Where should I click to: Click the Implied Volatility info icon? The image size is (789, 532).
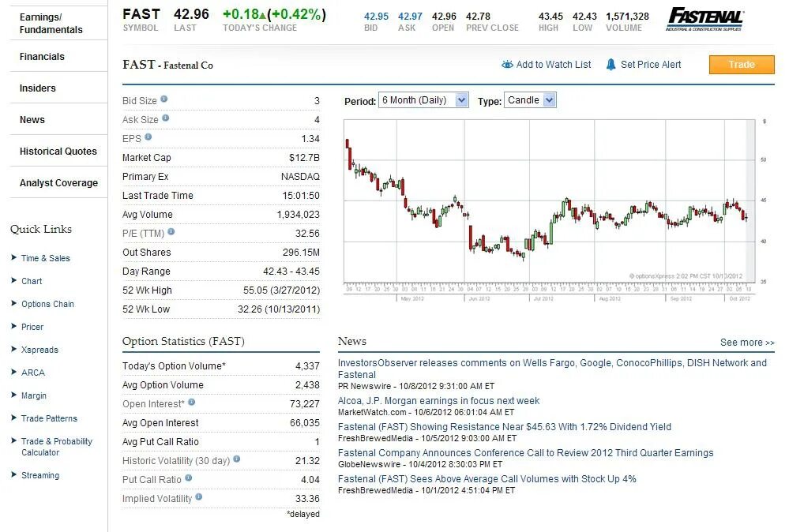(x=199, y=496)
